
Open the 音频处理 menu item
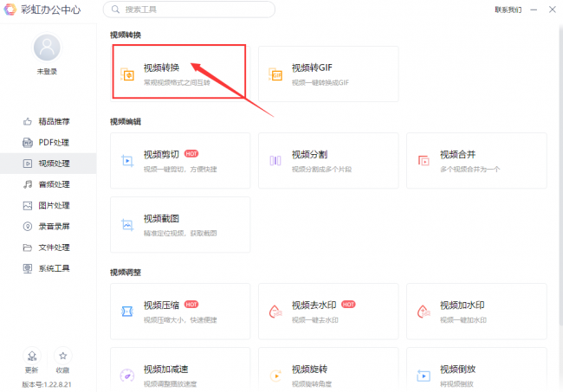49,184
